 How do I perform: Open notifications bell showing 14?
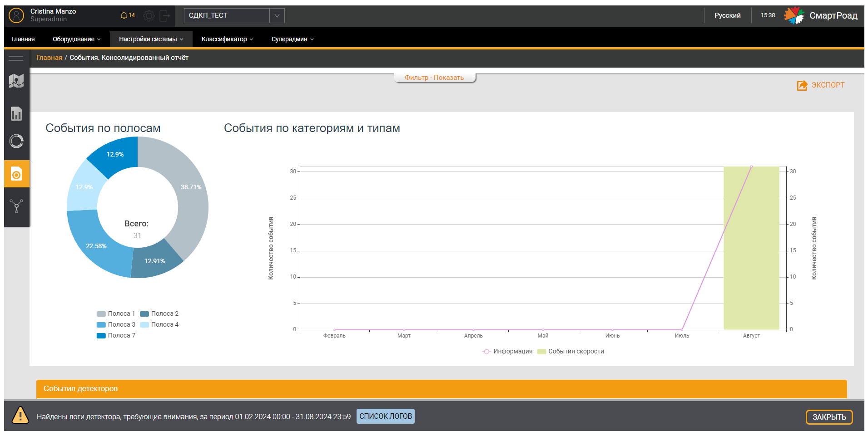click(x=128, y=15)
